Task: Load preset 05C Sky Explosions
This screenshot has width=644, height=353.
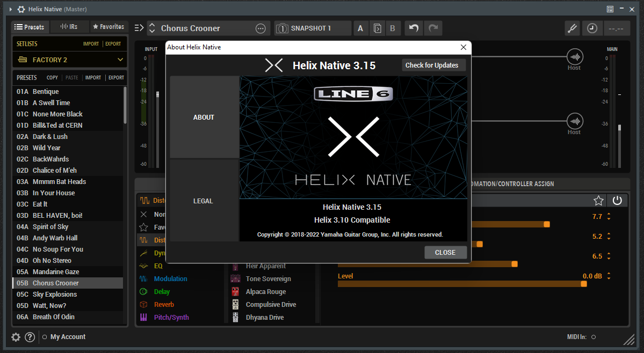Action: coord(68,295)
